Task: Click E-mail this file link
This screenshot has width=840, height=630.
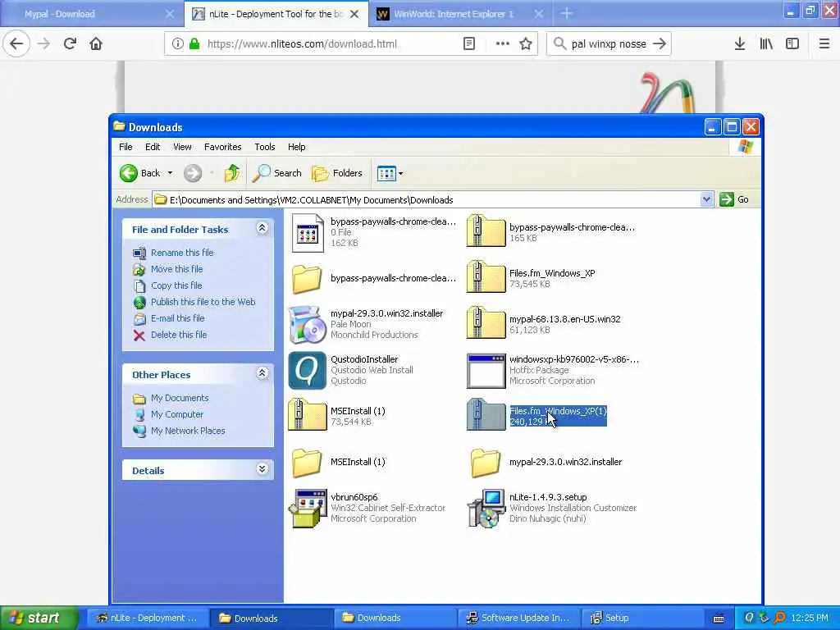Action: tap(177, 318)
